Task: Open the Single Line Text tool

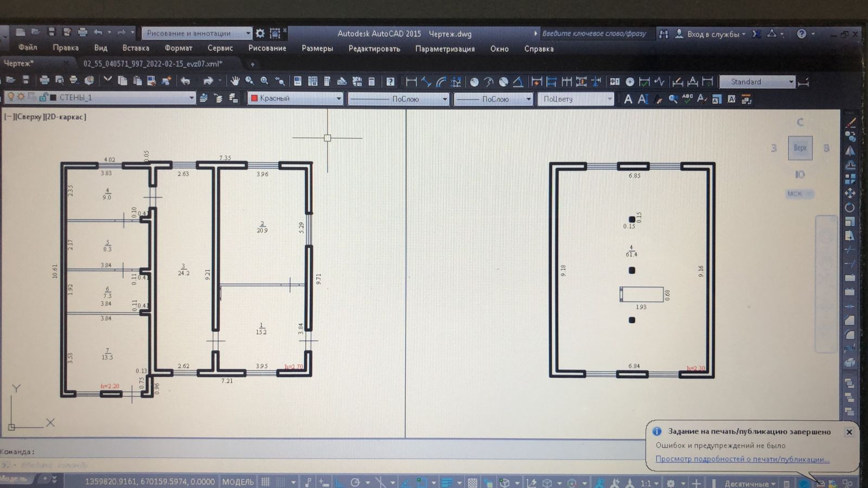Action: [643, 99]
